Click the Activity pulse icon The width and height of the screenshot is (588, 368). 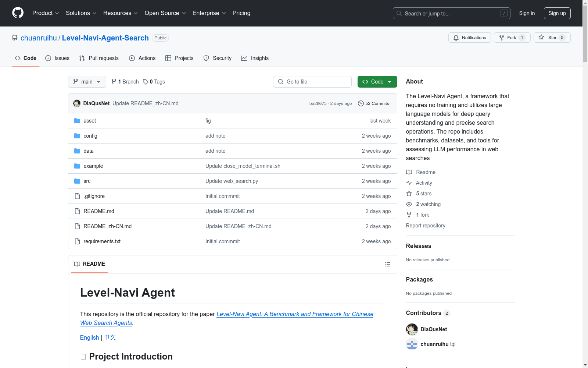(409, 183)
